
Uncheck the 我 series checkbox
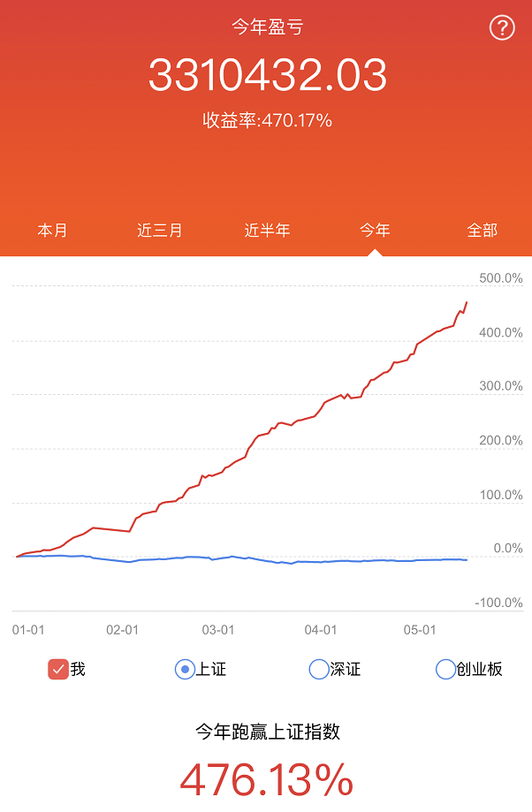(x=58, y=669)
